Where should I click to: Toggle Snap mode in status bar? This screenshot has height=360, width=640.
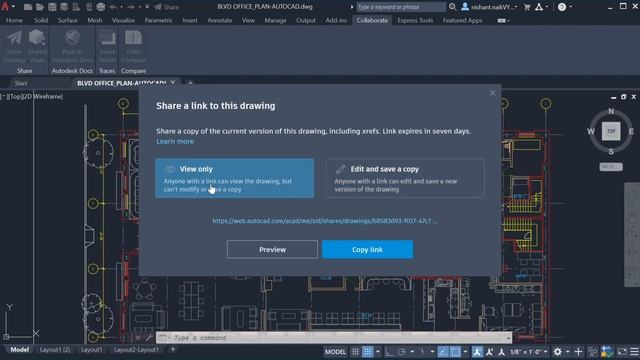pos(368,351)
